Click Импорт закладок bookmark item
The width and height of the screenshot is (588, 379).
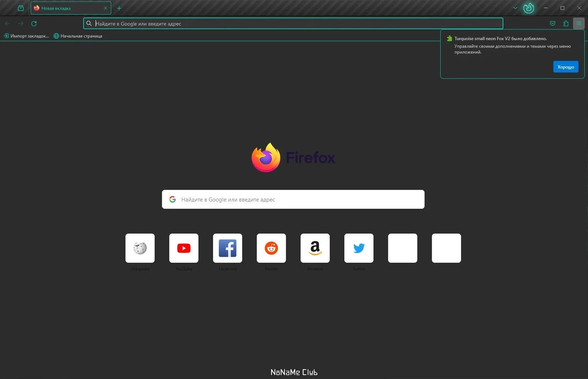pyautogui.click(x=26, y=36)
